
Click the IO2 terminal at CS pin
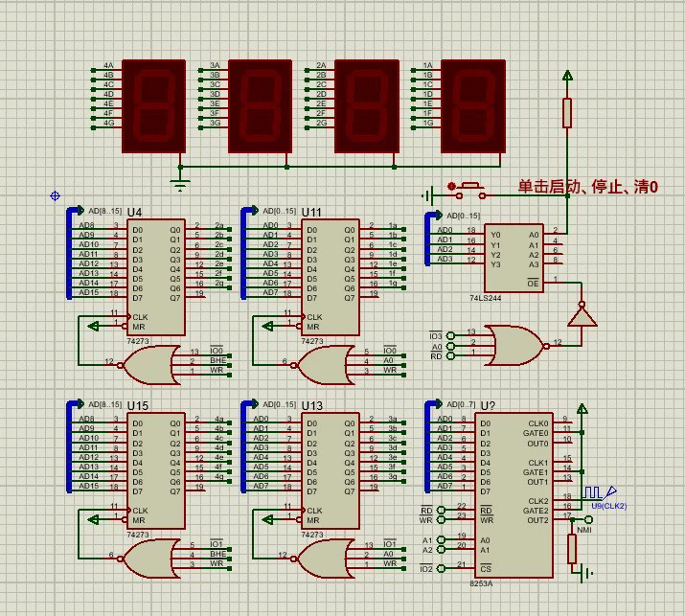point(442,568)
